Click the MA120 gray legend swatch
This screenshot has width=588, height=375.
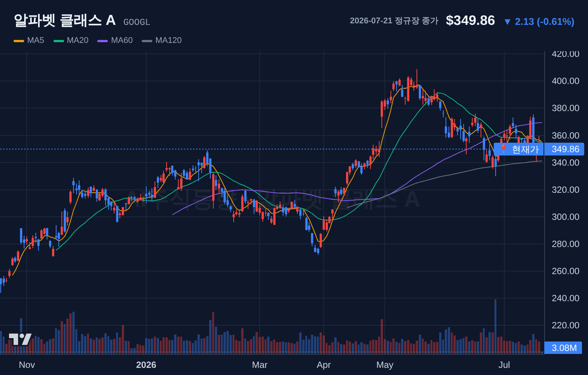point(147,41)
